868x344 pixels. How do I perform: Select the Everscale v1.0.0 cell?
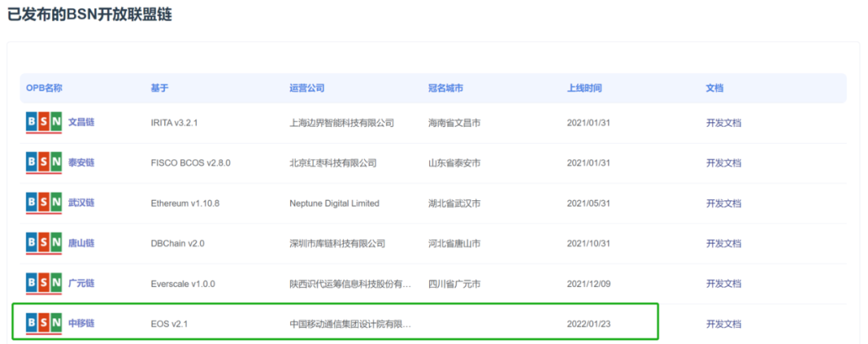(x=182, y=284)
